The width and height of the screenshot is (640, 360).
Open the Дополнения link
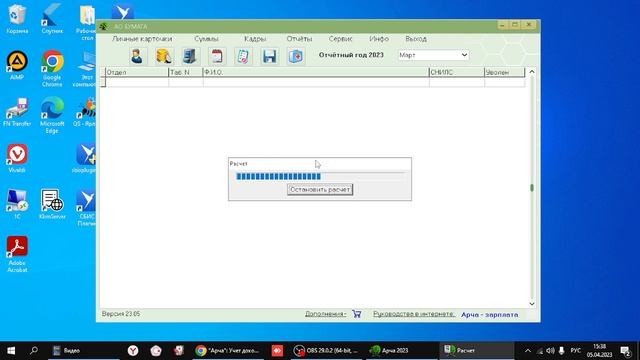pos(326,314)
